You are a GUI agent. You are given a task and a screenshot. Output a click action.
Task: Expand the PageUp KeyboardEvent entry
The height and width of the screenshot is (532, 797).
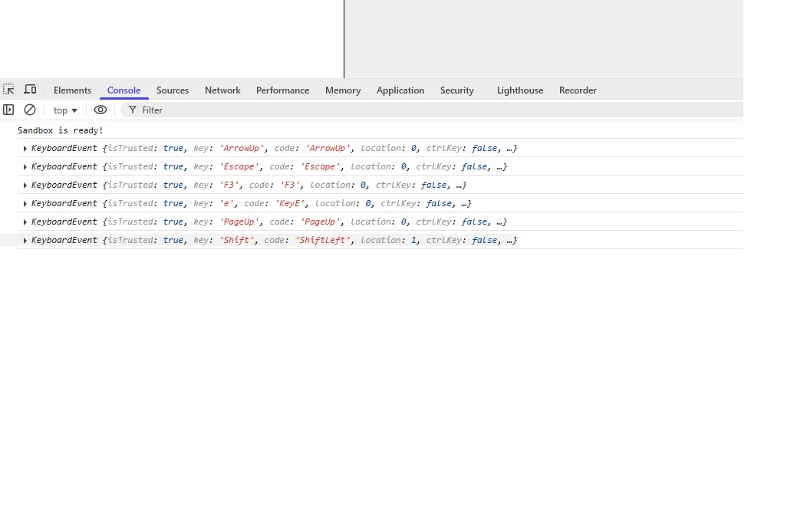(x=25, y=222)
